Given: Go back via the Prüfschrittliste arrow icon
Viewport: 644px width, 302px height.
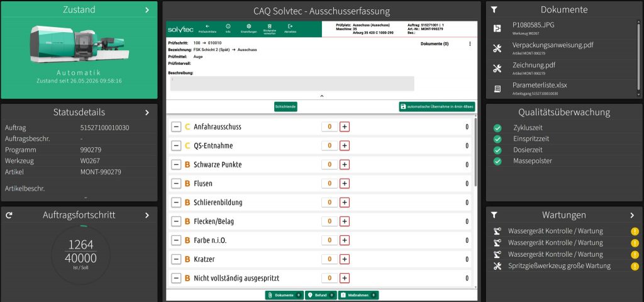Looking at the screenshot, I should pyautogui.click(x=208, y=26).
